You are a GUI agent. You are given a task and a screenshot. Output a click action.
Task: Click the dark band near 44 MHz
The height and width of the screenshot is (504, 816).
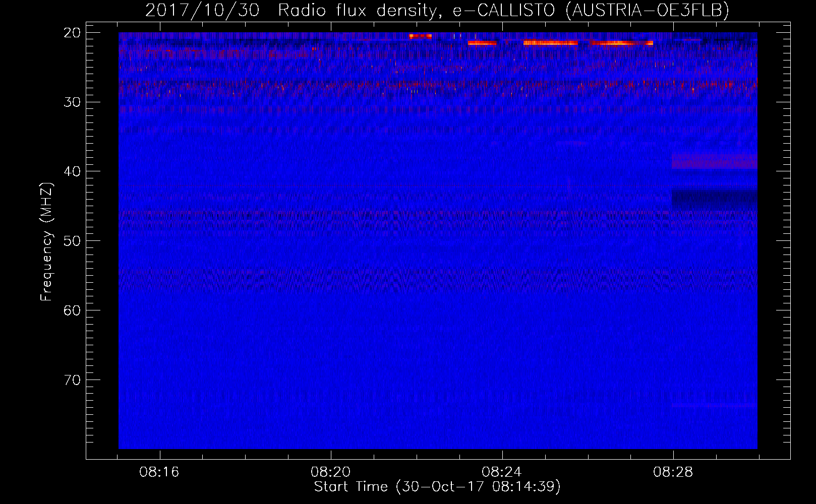714,199
